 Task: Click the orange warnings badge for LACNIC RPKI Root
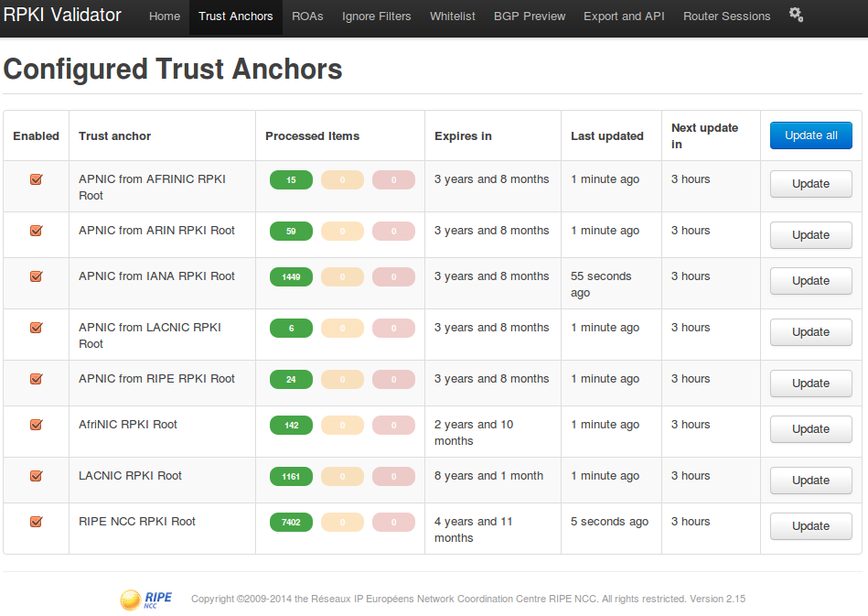pyautogui.click(x=343, y=476)
